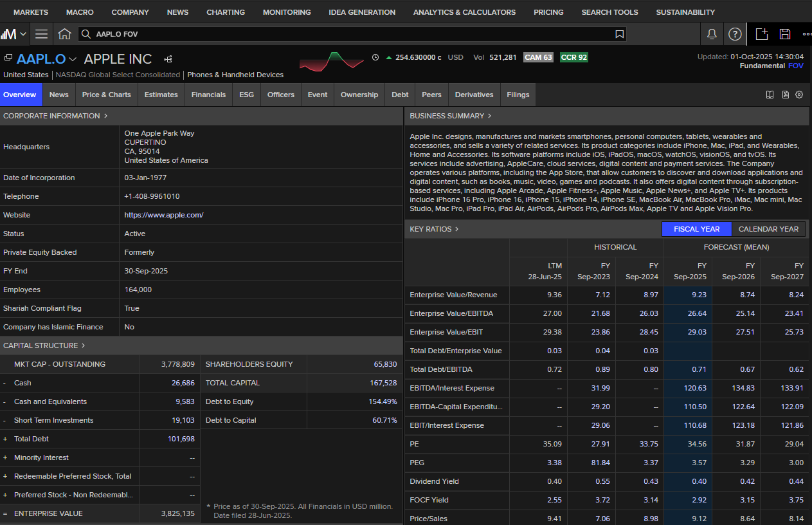Open the settings gear icon
Viewport: 812px width, 525px height.
(x=799, y=95)
